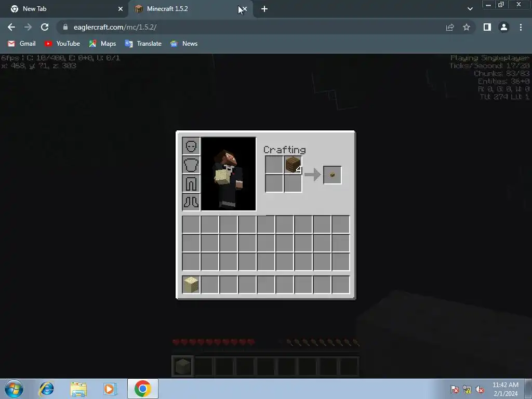This screenshot has width=532, height=399.
Task: Click the player character preview
Action: (x=229, y=174)
